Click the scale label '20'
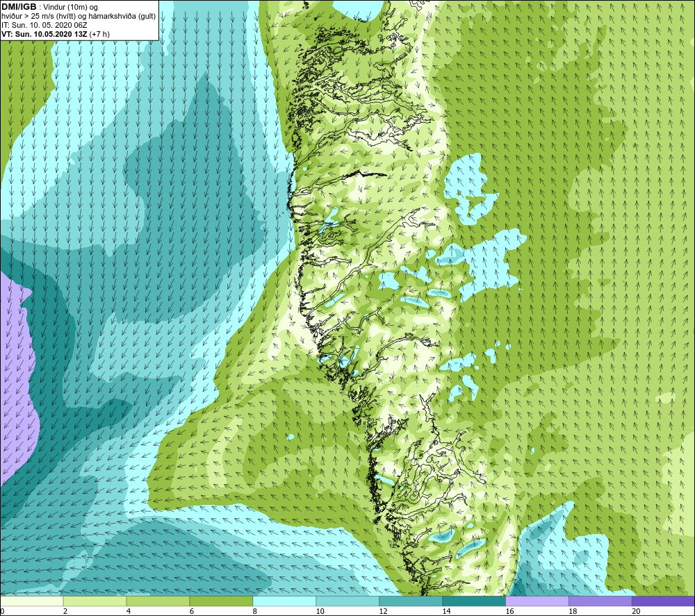Viewport: 695px width, 616px height. [x=636, y=611]
